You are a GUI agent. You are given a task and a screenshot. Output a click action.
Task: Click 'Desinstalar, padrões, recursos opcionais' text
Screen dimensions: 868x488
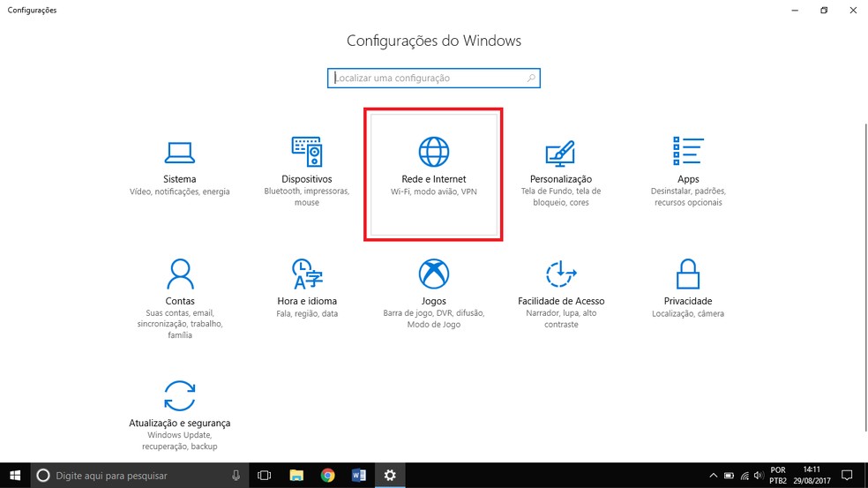[688, 197]
